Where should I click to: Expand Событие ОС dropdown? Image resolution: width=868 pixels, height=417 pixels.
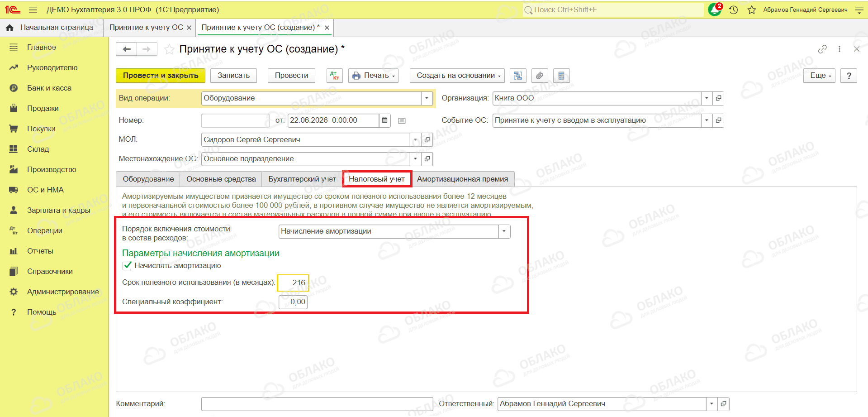(x=707, y=120)
